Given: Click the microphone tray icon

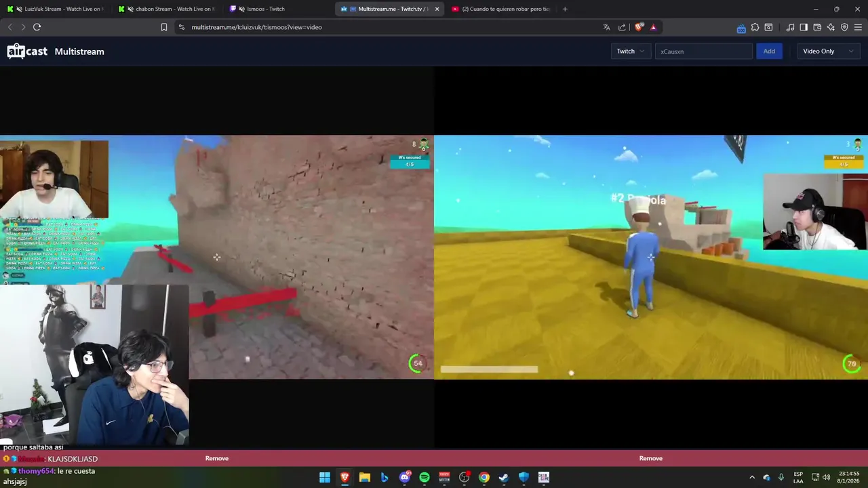Looking at the screenshot, I should coord(781,477).
